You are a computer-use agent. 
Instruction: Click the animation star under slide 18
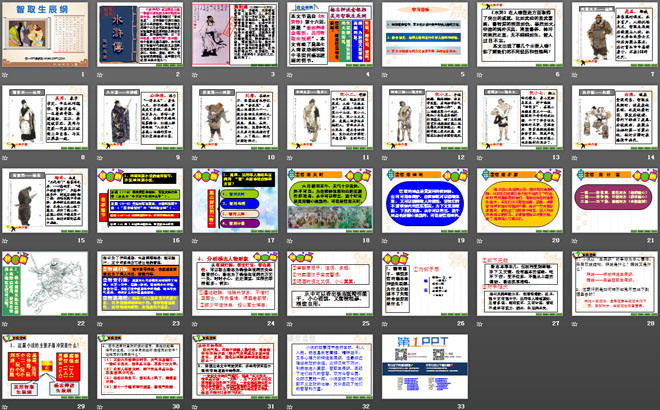(x=290, y=241)
